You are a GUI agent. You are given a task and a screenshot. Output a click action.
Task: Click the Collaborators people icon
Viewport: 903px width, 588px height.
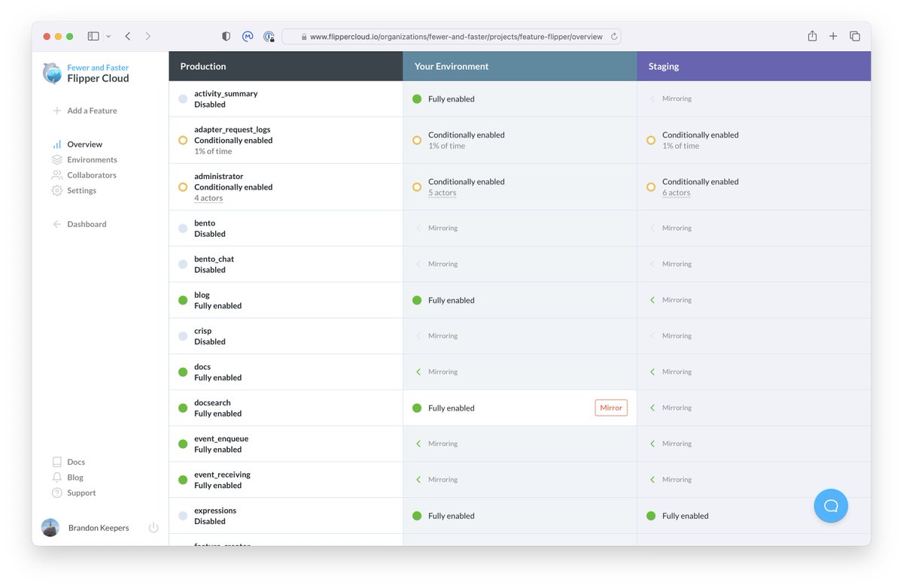click(x=56, y=175)
